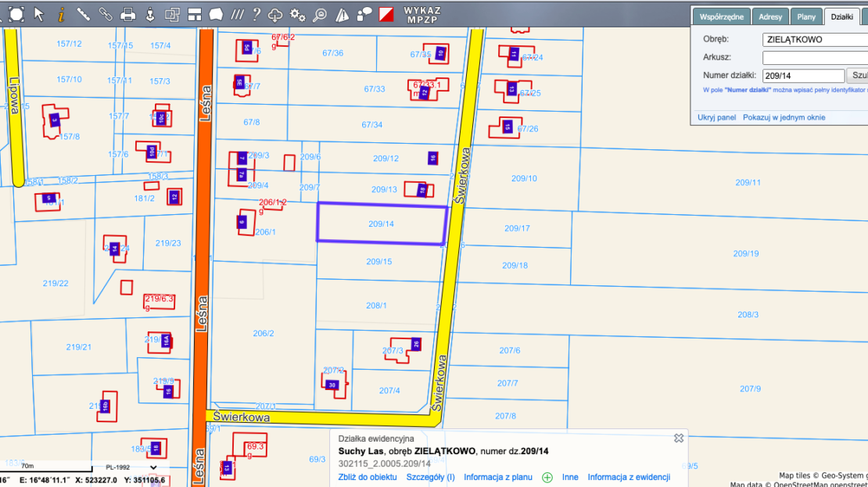
Task: Click the Zbliż do obiektu link
Action: tap(368, 477)
